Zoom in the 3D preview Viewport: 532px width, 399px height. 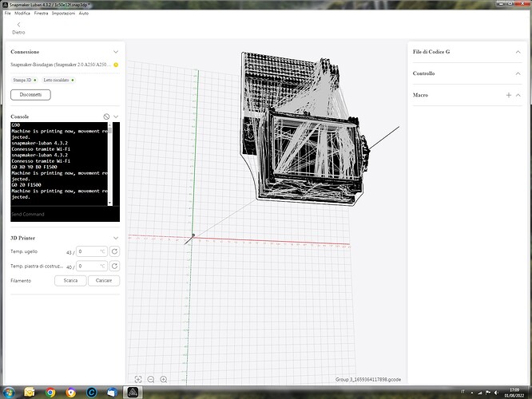pyautogui.click(x=164, y=380)
